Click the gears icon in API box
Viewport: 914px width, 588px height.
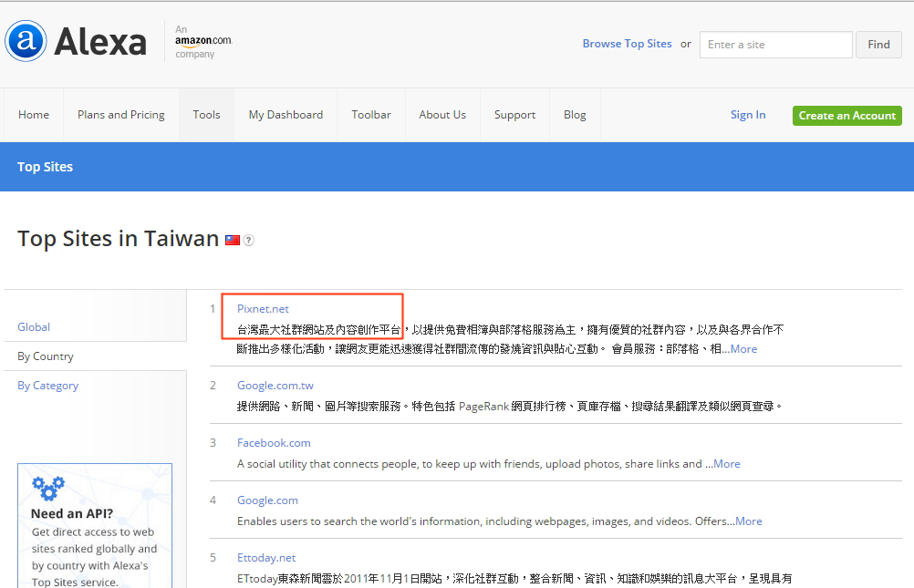pos(47,487)
